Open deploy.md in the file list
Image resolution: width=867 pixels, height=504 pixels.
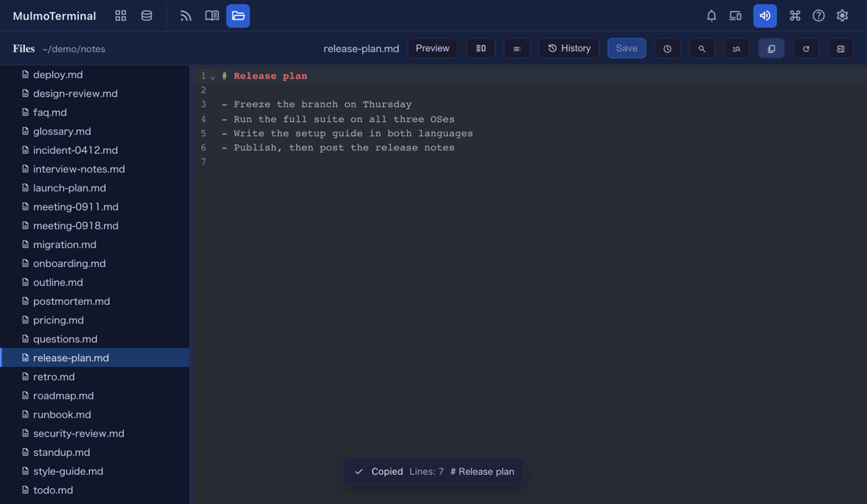(x=95, y=75)
